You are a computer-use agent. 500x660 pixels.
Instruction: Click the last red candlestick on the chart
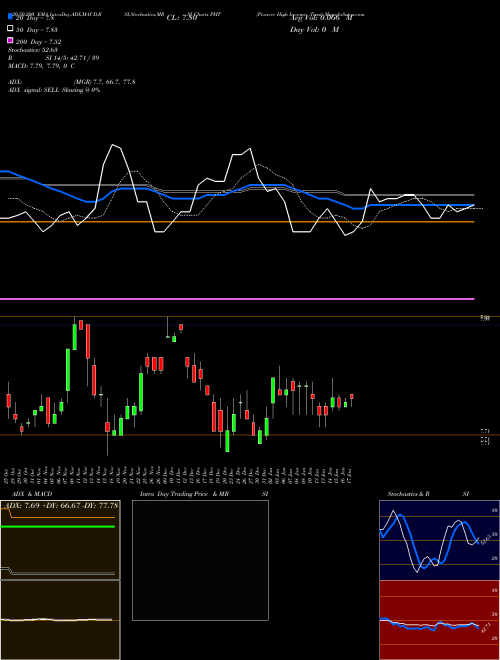[x=352, y=397]
